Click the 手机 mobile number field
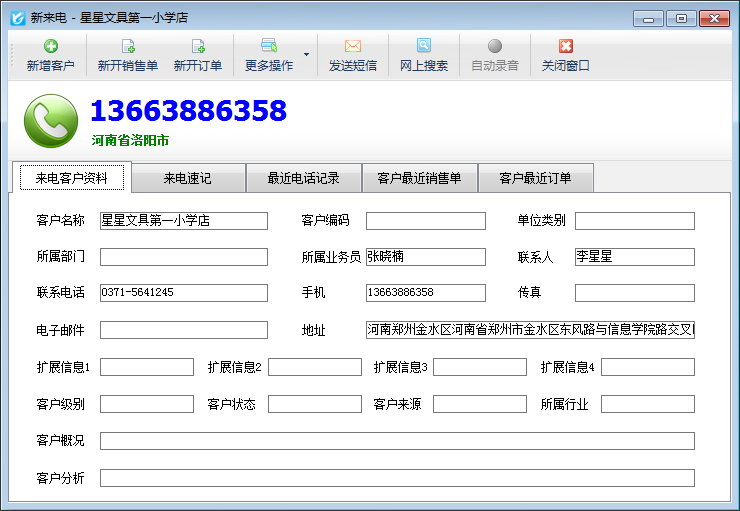The height and width of the screenshot is (511, 740). [x=425, y=293]
